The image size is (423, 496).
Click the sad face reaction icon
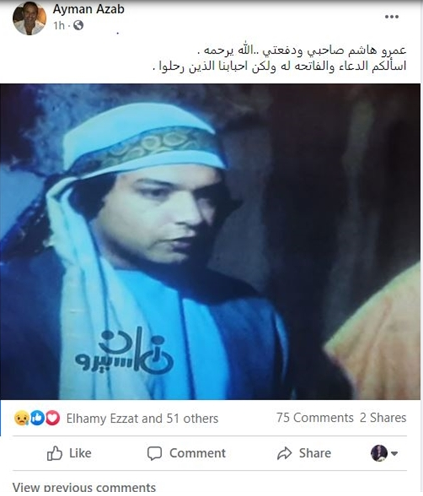point(21,418)
